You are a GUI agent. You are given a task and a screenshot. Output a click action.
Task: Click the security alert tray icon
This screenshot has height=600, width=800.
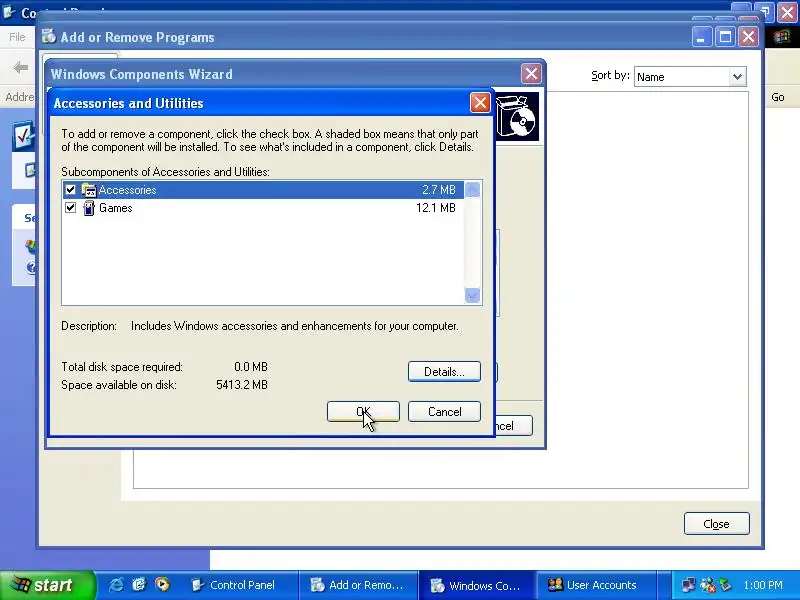[708, 585]
